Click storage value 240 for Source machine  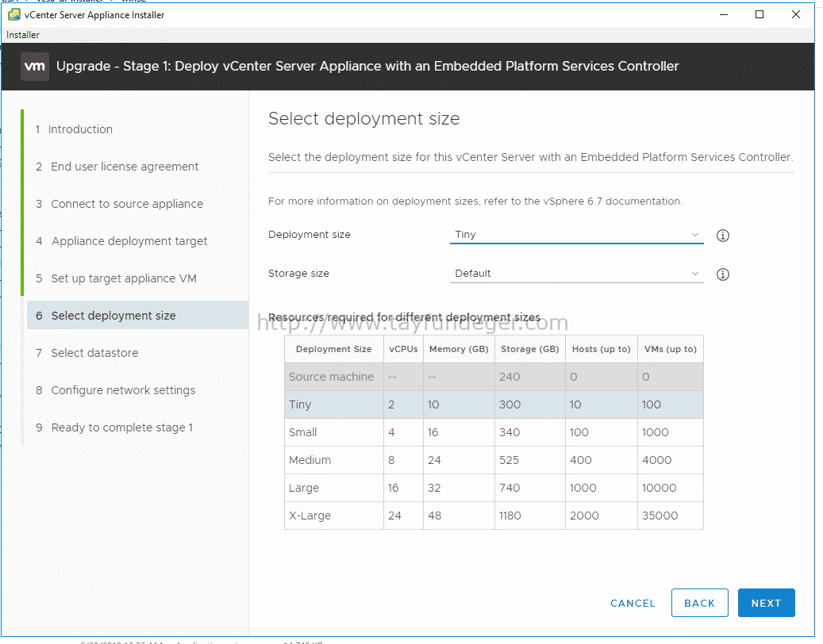(510, 377)
